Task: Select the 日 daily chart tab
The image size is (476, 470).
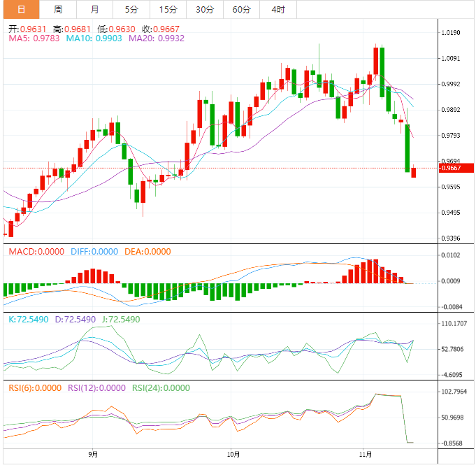Action: click(21, 9)
